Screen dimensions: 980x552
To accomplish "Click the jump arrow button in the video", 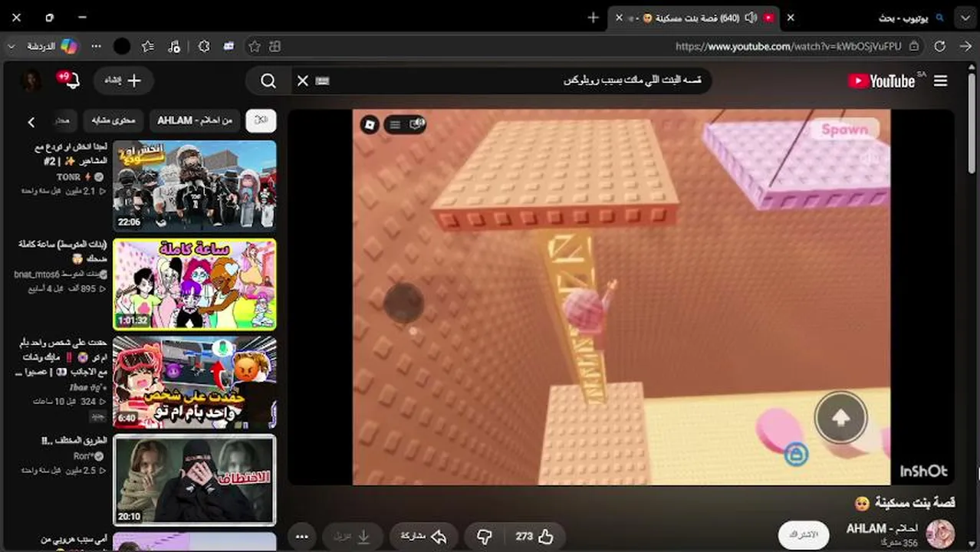I will (840, 418).
